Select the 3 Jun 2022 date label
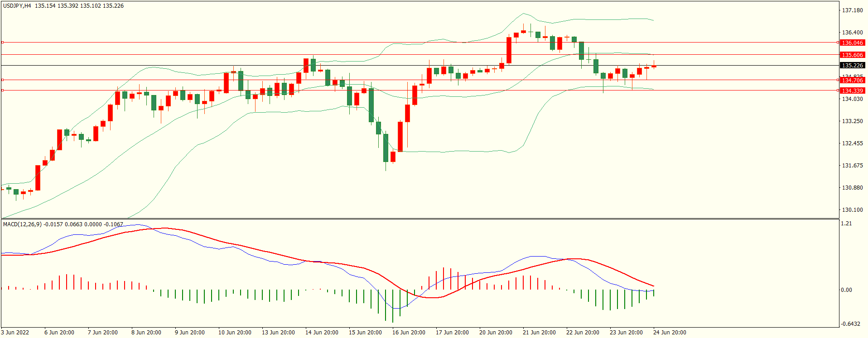 15,332
